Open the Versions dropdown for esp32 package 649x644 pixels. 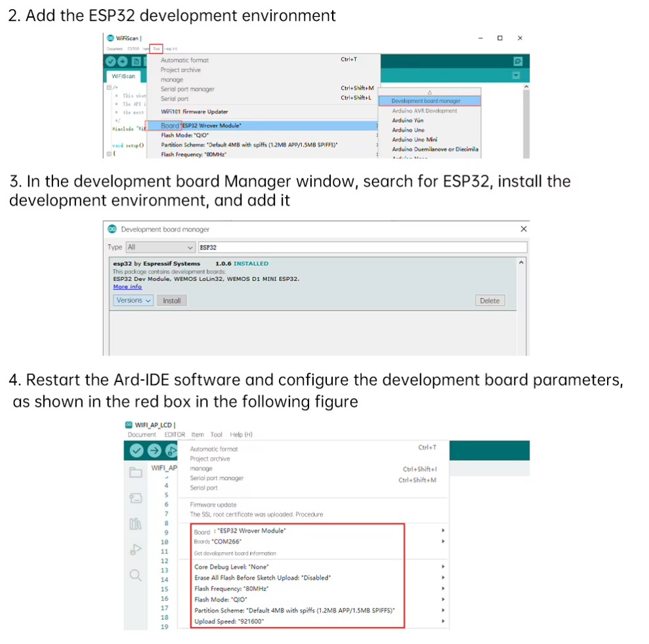[x=133, y=300]
